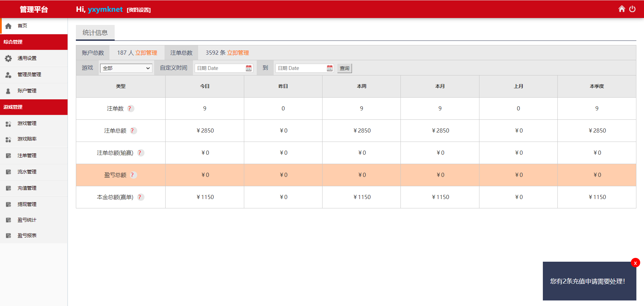Click the power logout icon
This screenshot has width=644, height=306.
(x=633, y=9)
